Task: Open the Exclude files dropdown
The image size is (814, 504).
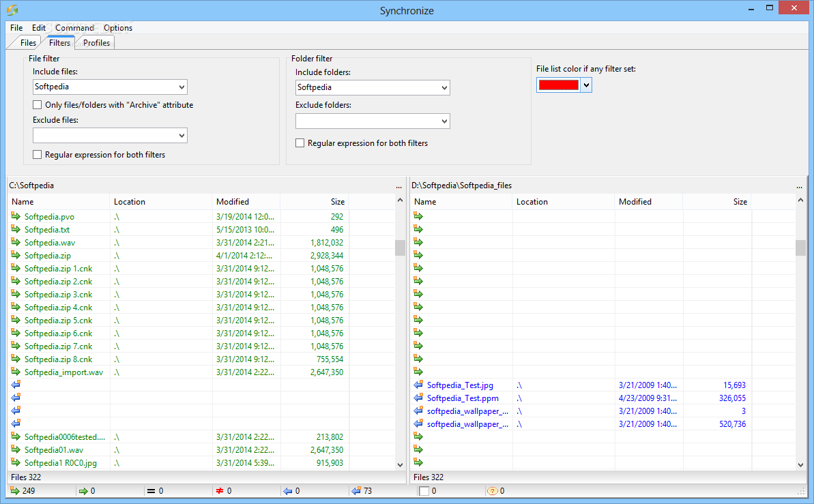Action: (181, 136)
